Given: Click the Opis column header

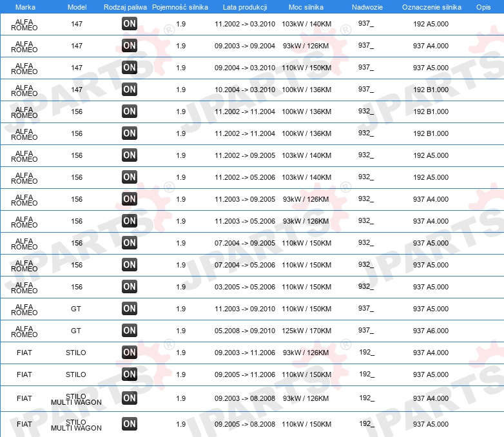Looking at the screenshot, I should tap(483, 7).
